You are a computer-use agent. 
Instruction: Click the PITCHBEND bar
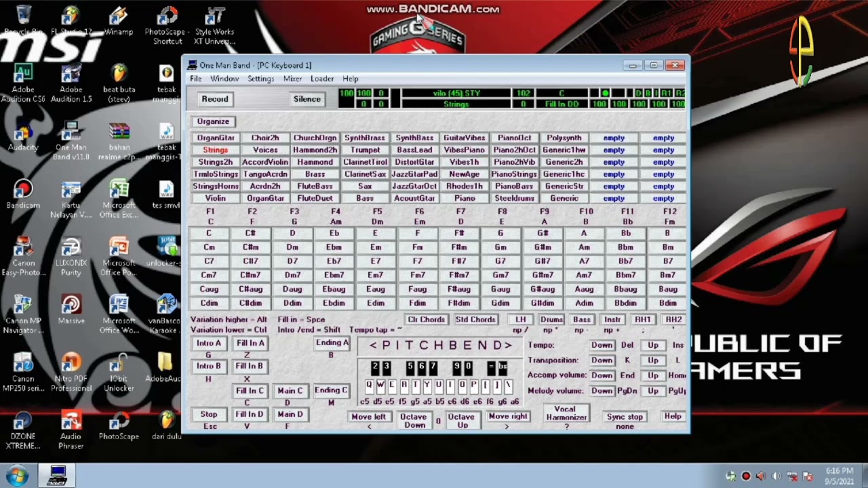[441, 345]
